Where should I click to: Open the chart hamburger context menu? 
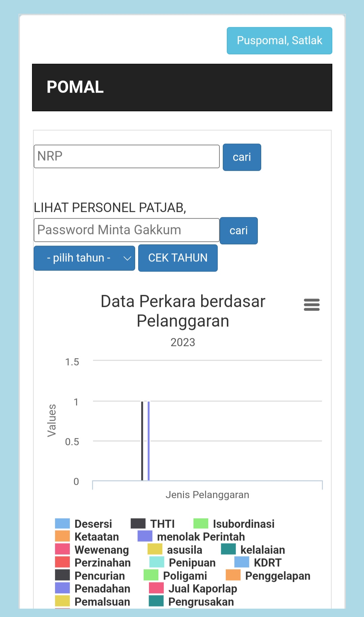point(311,305)
